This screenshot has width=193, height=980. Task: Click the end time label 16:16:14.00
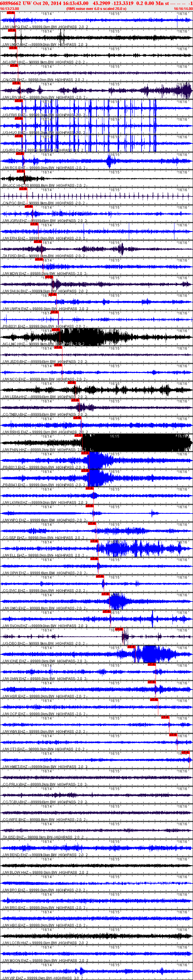[183, 9]
